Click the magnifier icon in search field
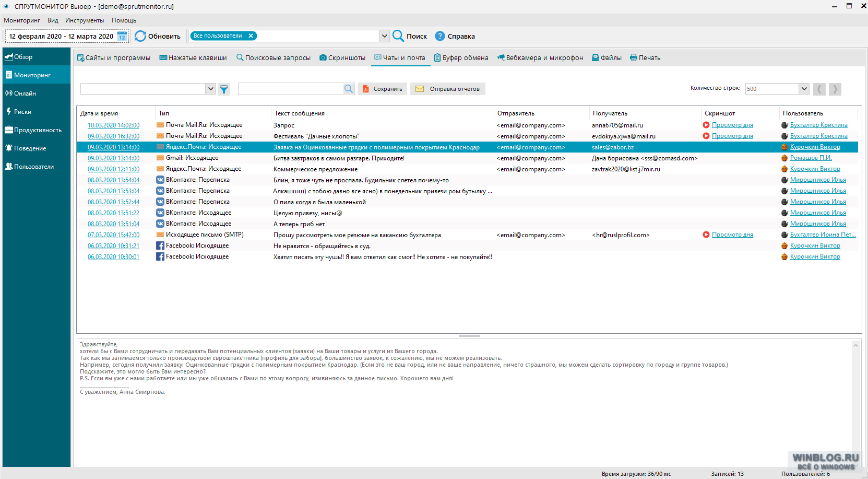Screen dimensions: 868x479 [x=349, y=89]
